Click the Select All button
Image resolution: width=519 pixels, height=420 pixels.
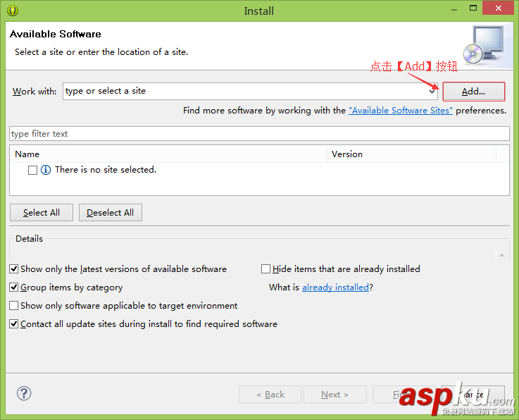click(42, 212)
